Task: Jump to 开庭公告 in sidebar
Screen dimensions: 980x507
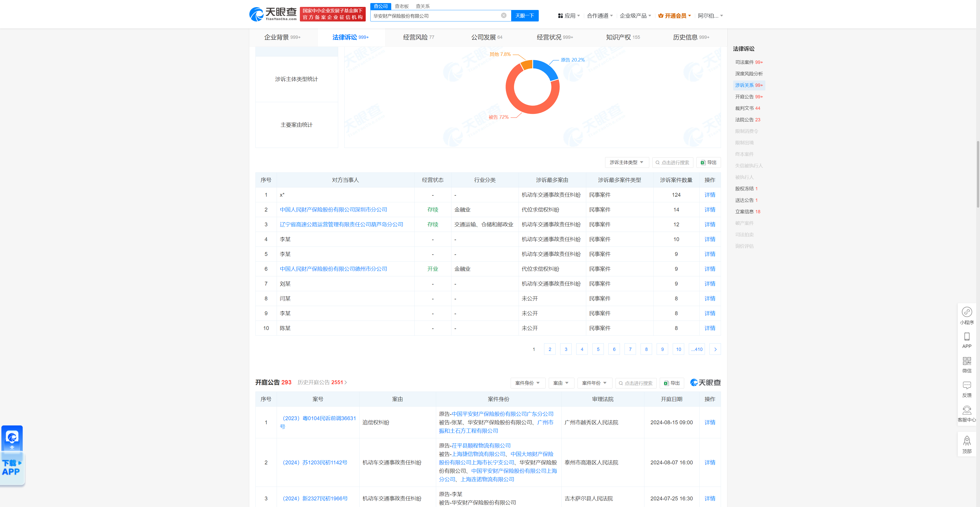Action: click(x=749, y=97)
